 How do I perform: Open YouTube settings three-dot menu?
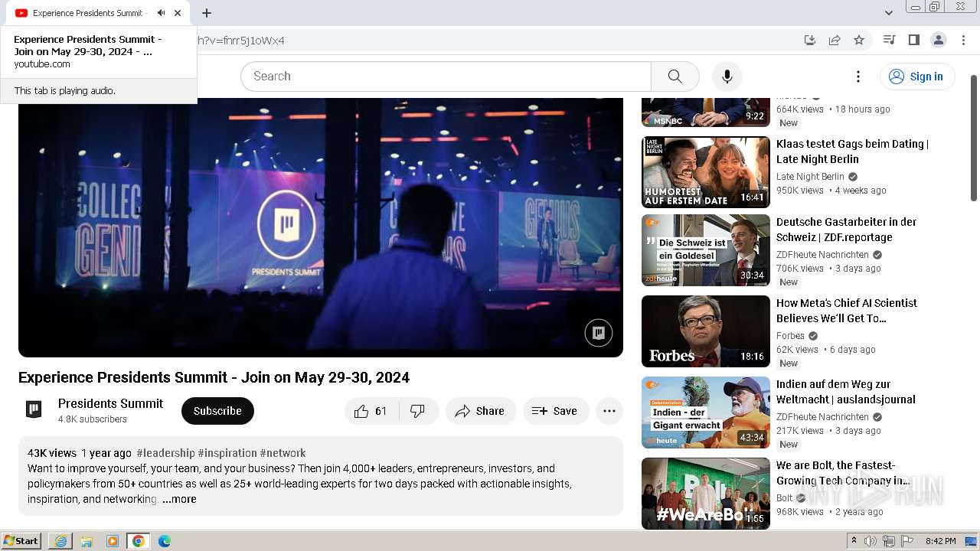(858, 77)
